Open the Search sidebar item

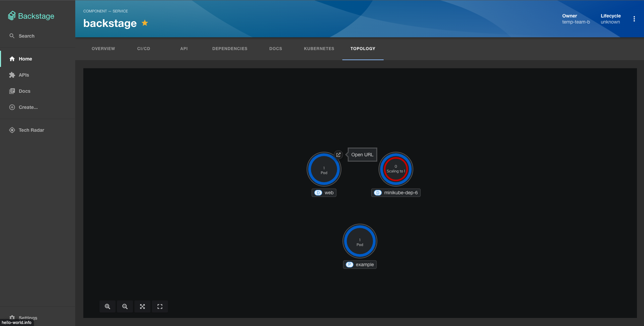27,36
